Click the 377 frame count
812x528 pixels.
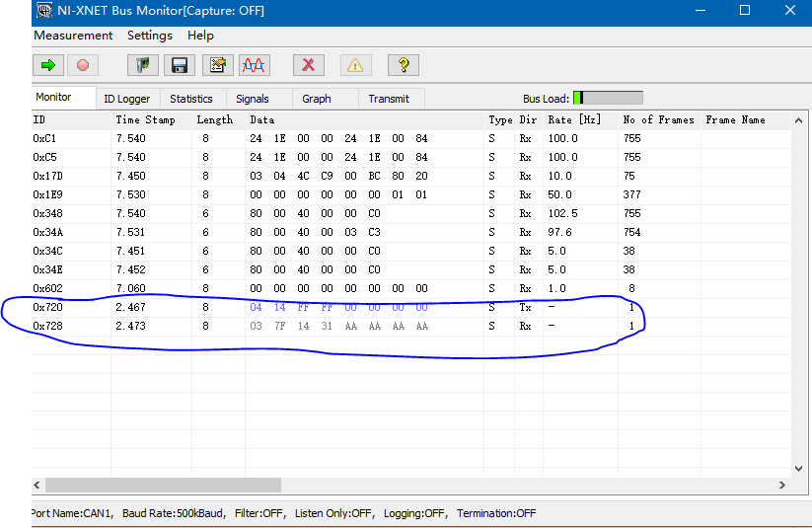pyautogui.click(x=631, y=194)
